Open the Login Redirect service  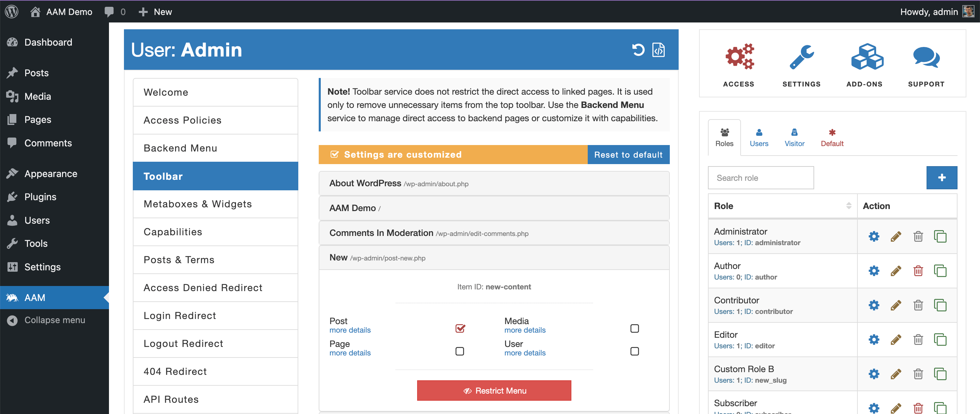pos(215,316)
